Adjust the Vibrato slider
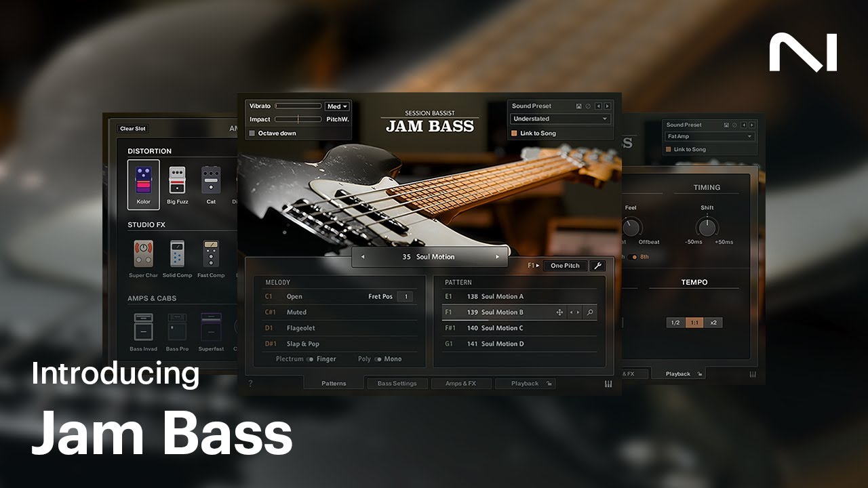The width and height of the screenshot is (868, 488). pos(298,106)
